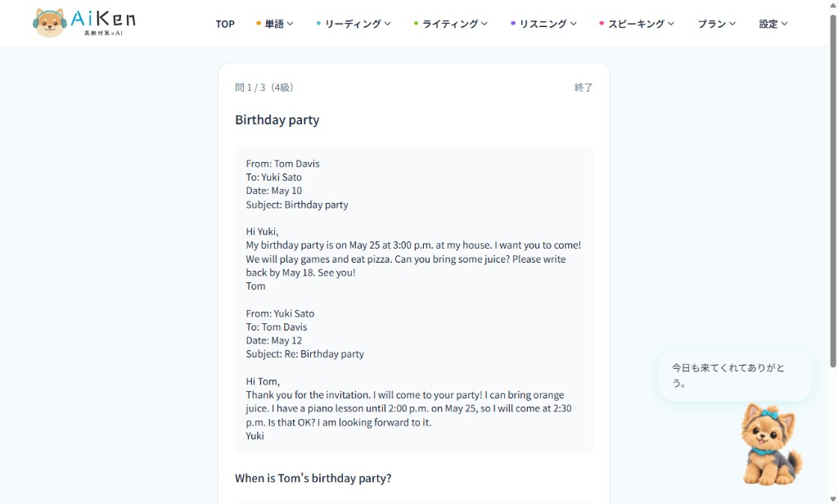Click the greeting 'Hi Tom,'

(263, 381)
